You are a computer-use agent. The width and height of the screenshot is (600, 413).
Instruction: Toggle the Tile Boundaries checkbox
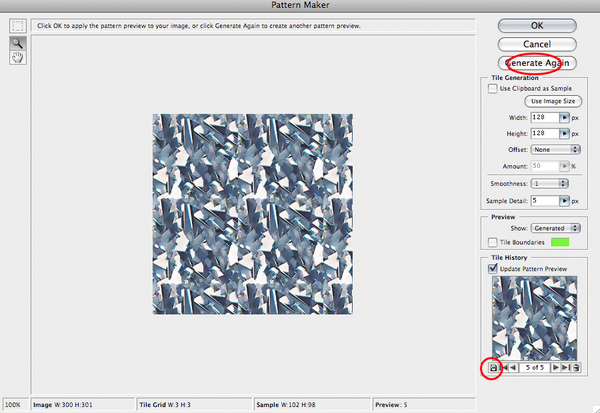tap(492, 242)
